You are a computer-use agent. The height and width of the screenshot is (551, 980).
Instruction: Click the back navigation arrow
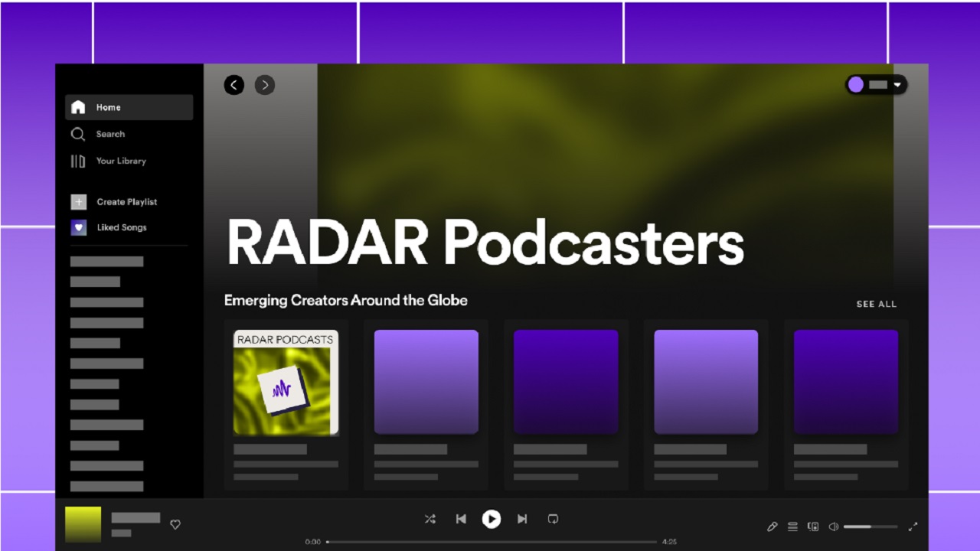234,85
